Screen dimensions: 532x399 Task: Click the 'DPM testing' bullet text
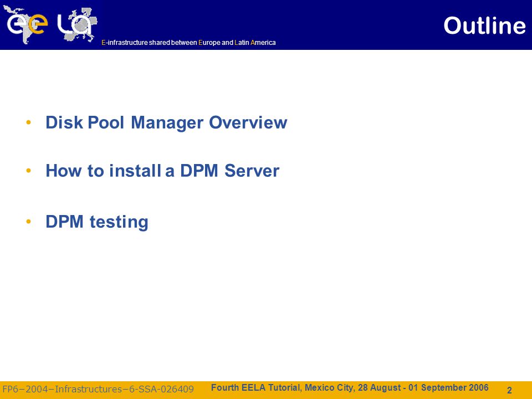96,222
